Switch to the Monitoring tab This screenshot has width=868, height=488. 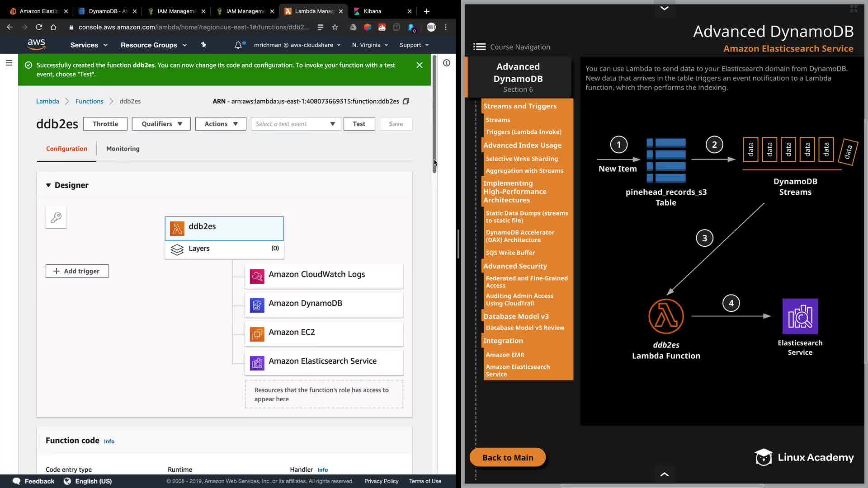coord(123,149)
